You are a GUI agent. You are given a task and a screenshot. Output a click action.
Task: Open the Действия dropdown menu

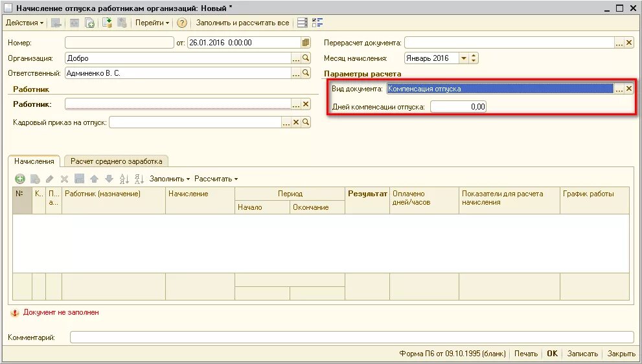pyautogui.click(x=24, y=23)
